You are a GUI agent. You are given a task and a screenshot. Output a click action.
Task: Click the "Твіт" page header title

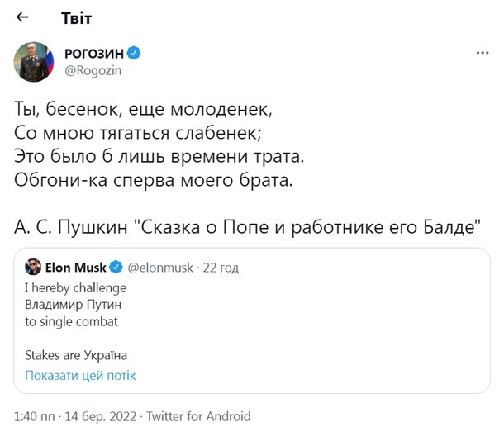pos(77,17)
